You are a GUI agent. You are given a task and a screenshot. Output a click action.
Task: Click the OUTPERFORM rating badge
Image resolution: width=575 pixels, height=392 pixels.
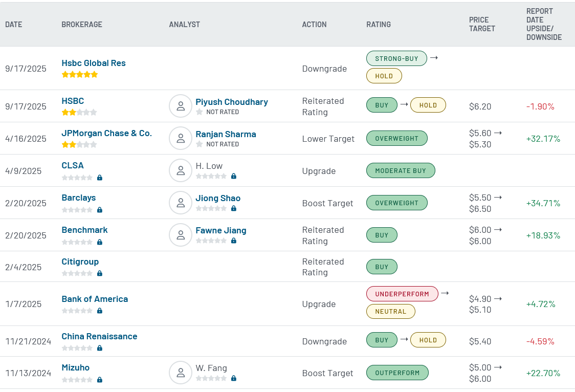tap(397, 373)
